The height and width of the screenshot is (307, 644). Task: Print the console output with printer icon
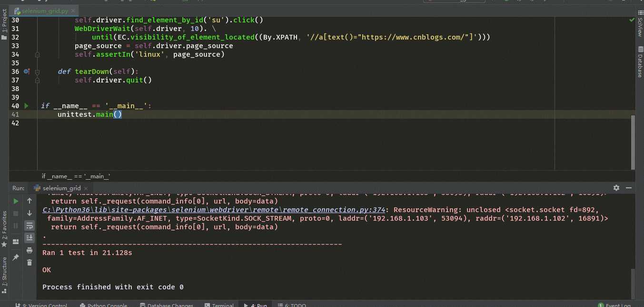[x=30, y=250]
